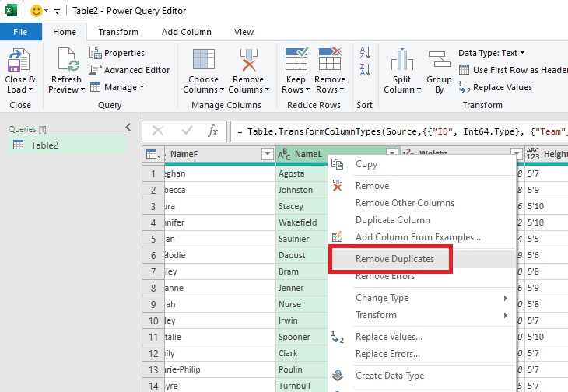Sort column descending Z to A

[x=365, y=69]
